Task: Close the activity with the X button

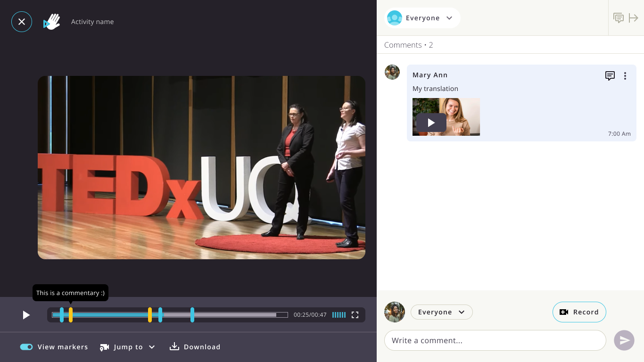Action: (x=22, y=22)
